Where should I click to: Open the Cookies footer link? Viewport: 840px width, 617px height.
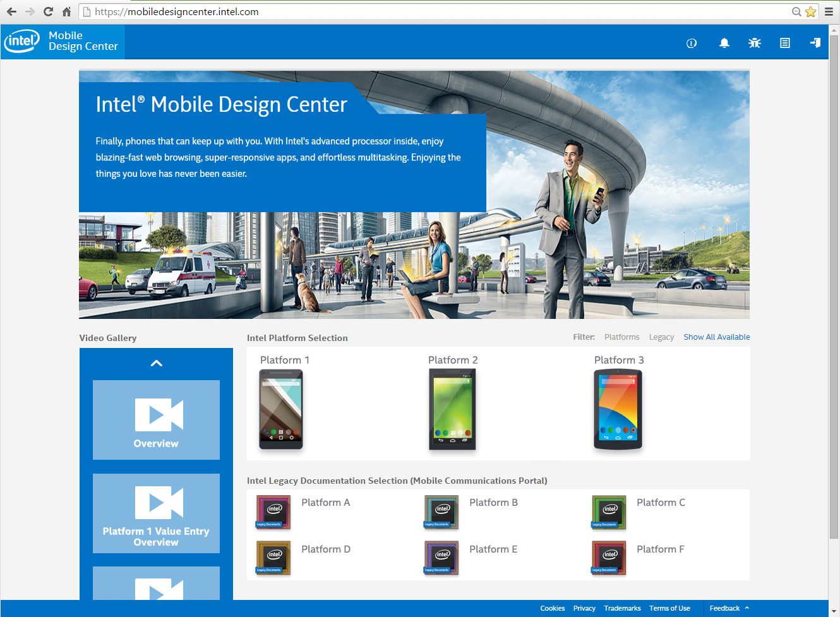point(553,608)
